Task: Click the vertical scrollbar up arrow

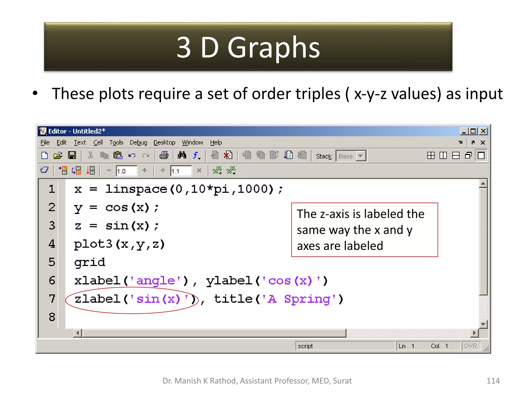Action: 483,184
